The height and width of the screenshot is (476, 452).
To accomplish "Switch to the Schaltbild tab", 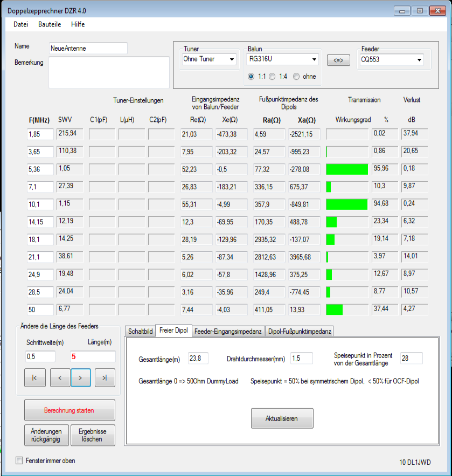I will [141, 331].
